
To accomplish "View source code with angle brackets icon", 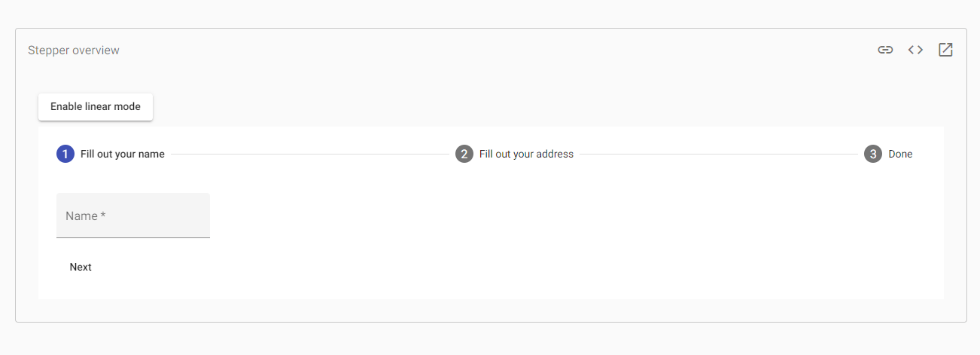I will point(915,50).
